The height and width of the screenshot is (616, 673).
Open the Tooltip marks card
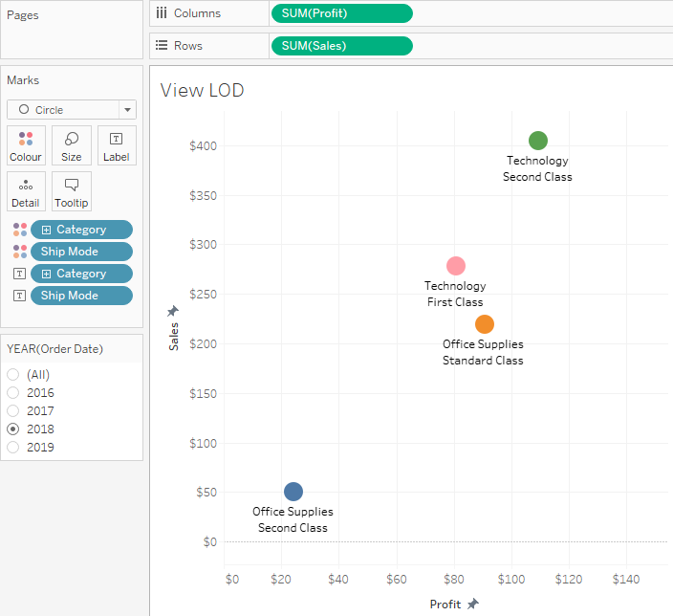[72, 191]
